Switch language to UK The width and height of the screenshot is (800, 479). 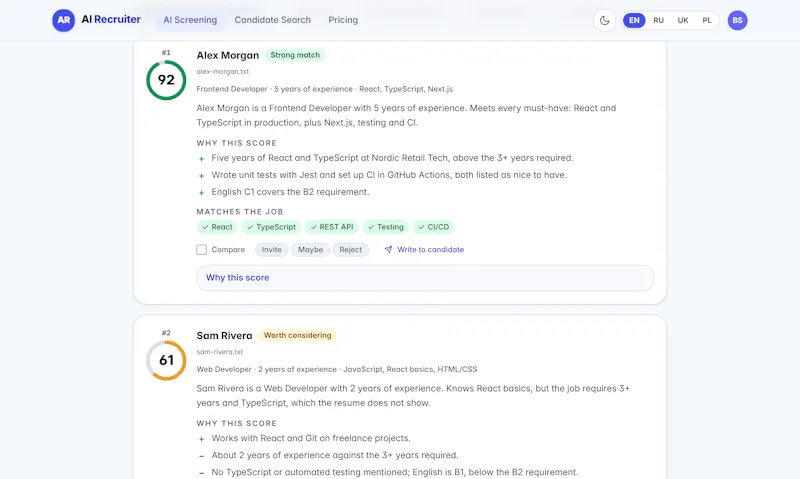683,20
